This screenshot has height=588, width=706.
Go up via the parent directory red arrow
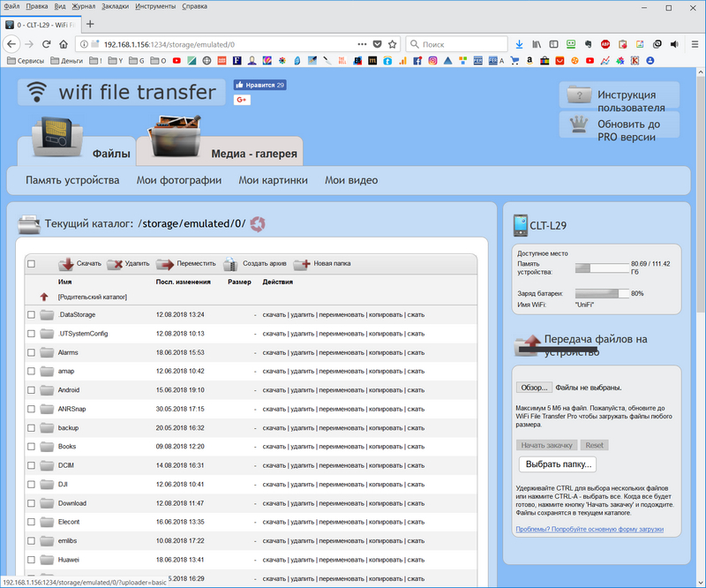tap(43, 297)
